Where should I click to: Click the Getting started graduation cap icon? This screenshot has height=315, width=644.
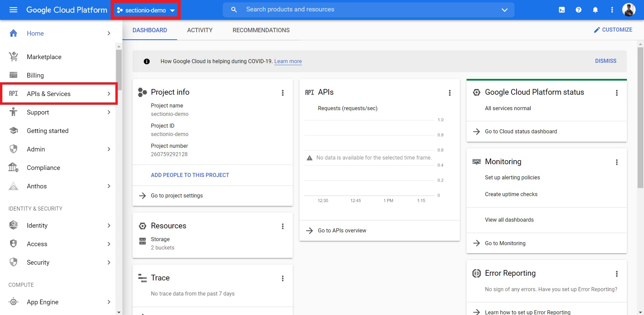click(13, 131)
